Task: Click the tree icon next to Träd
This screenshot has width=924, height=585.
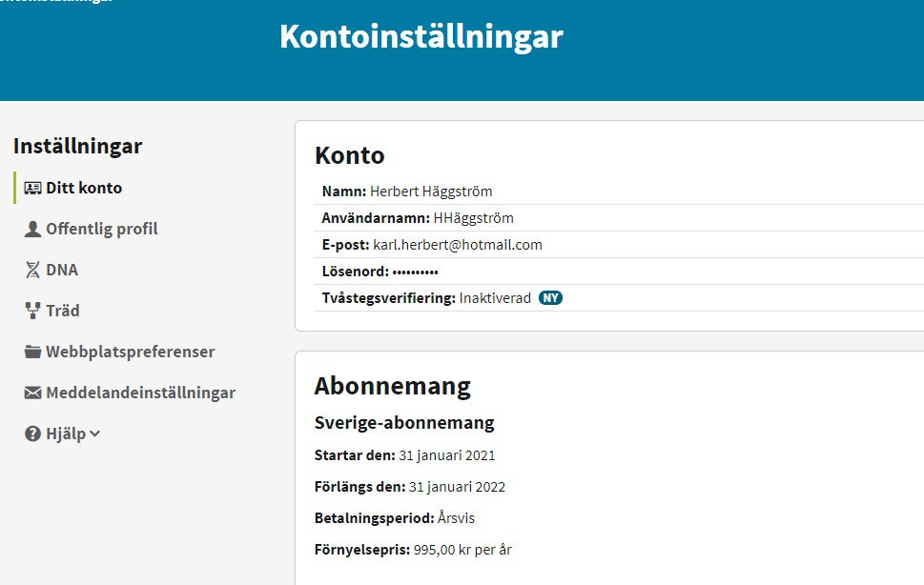Action: pyautogui.click(x=32, y=311)
